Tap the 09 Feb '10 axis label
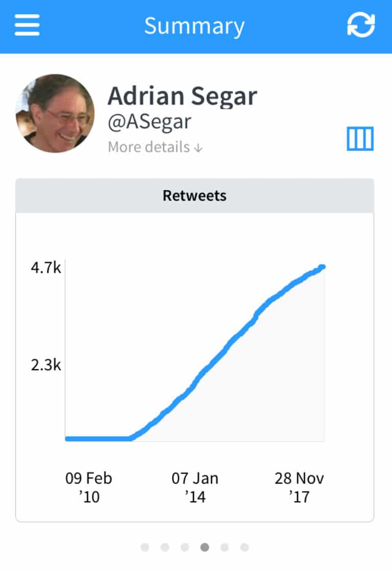 tap(89, 487)
